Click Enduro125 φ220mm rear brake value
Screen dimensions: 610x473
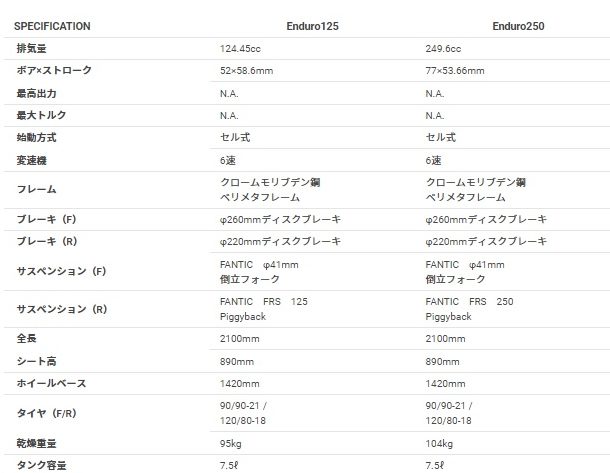tap(280, 242)
